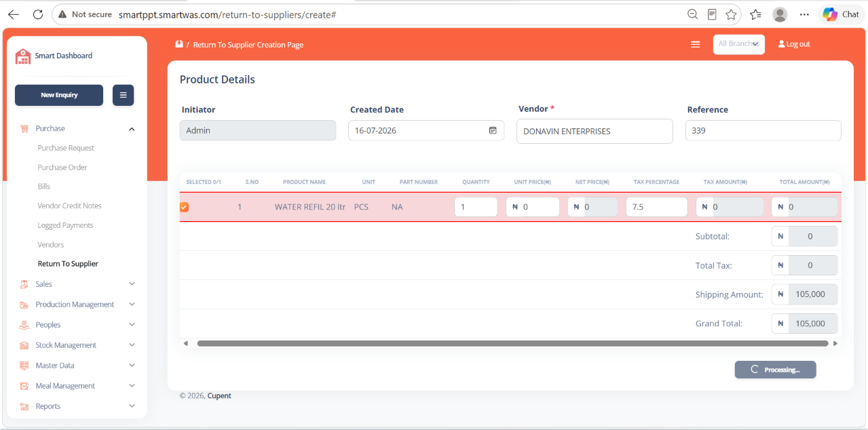This screenshot has width=868, height=430.
Task: Click the table scrollbar left arrow
Action: click(x=186, y=344)
